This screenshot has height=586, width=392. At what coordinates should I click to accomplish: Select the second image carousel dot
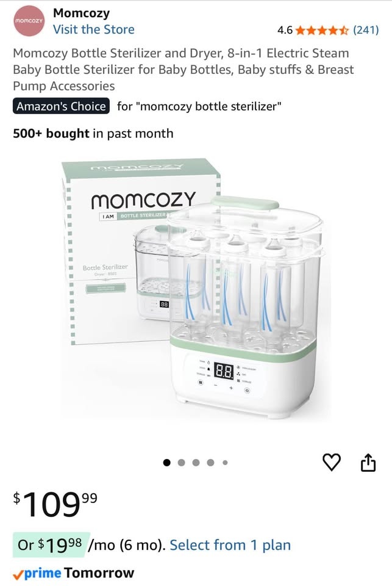coord(182,463)
